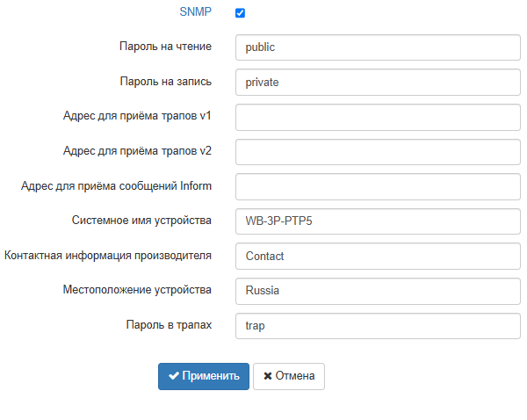The height and width of the screenshot is (420, 527).
Task: Click the field containing "trap"
Action: tap(379, 325)
